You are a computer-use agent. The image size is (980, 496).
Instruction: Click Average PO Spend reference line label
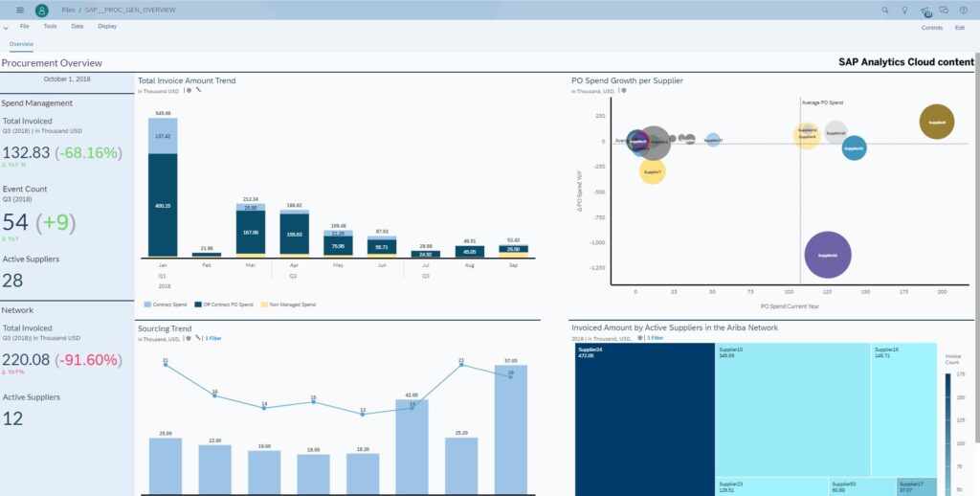pyautogui.click(x=822, y=102)
